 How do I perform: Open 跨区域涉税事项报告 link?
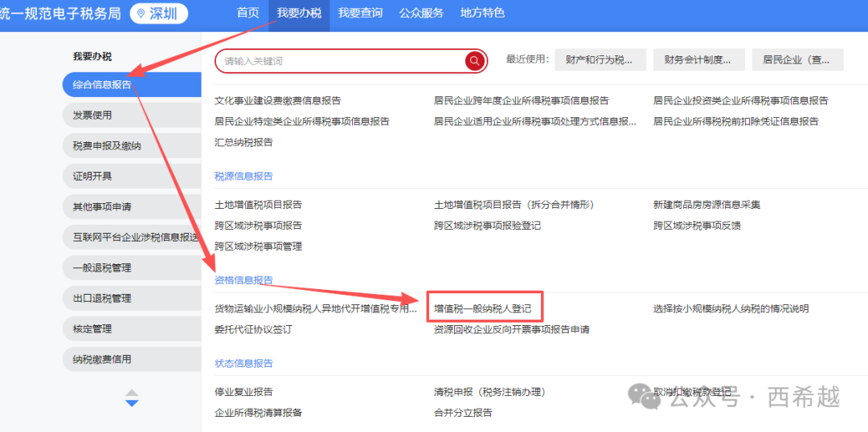tap(259, 226)
